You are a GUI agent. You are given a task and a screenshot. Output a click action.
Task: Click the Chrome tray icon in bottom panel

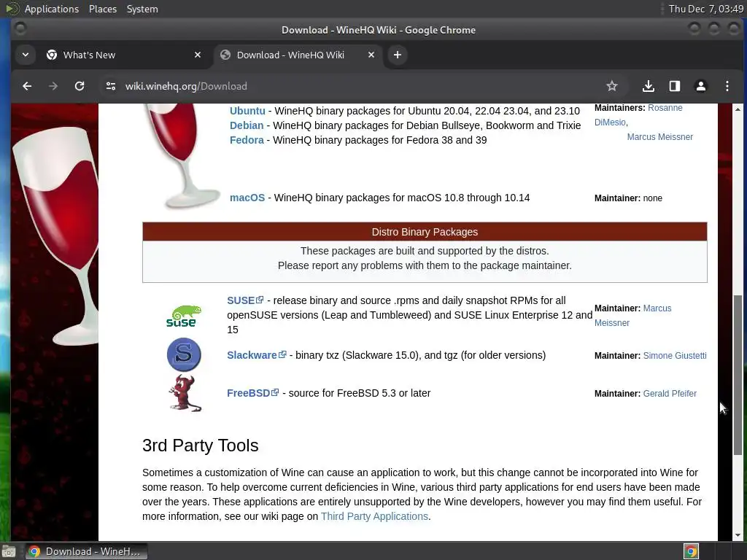(x=691, y=551)
